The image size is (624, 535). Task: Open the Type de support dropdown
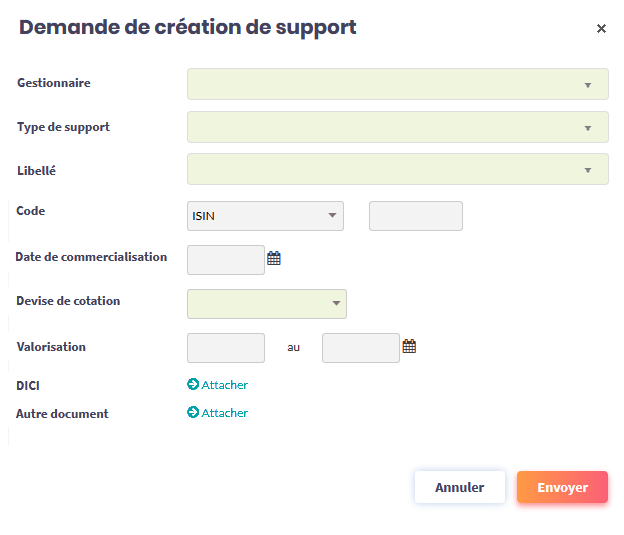click(397, 127)
